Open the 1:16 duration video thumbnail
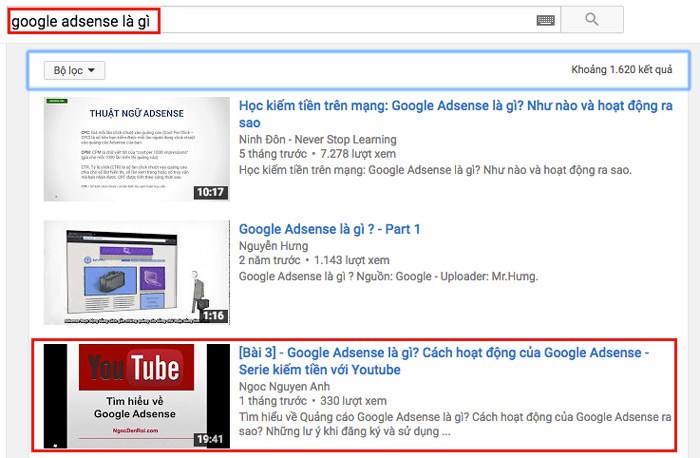The width and height of the screenshot is (700, 458). click(x=137, y=272)
